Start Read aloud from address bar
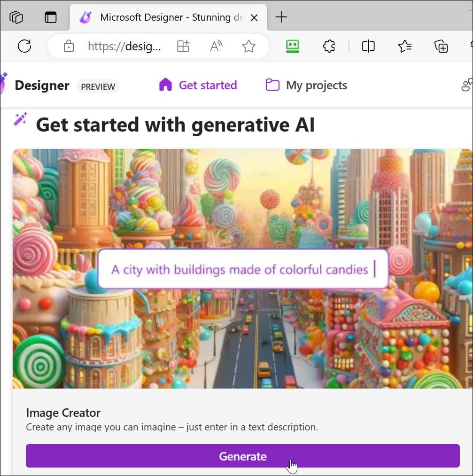The height and width of the screenshot is (476, 473). point(216,46)
